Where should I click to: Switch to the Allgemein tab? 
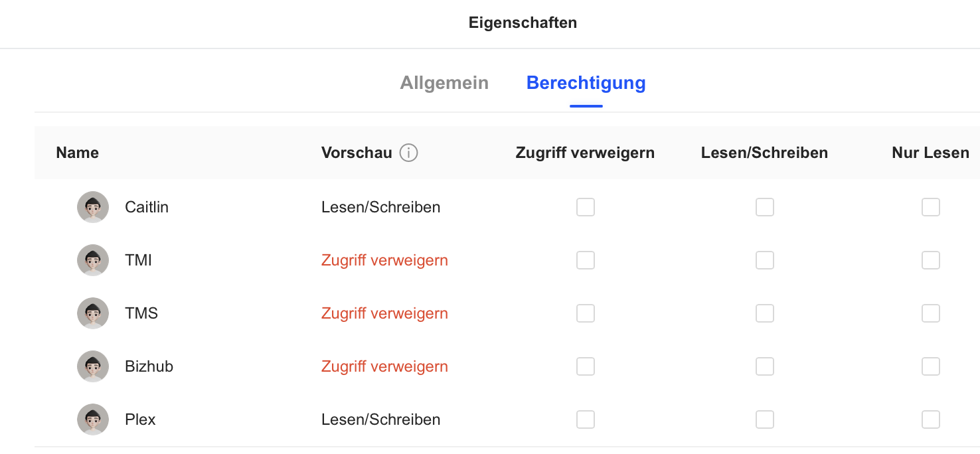tap(444, 83)
